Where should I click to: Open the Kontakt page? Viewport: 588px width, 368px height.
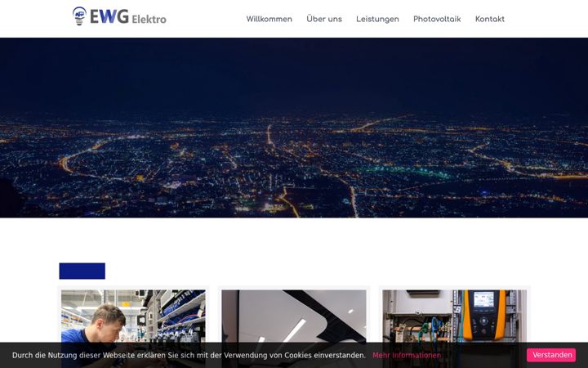(x=489, y=19)
